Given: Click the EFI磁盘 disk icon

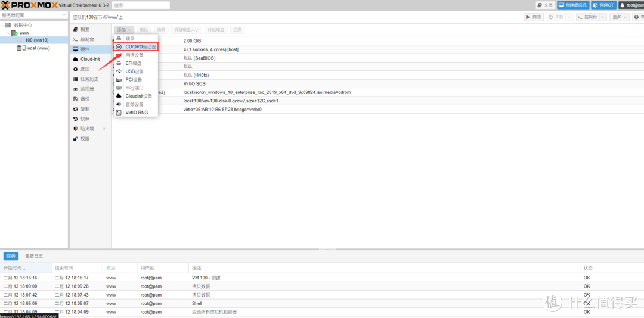Looking at the screenshot, I should click(x=119, y=63).
